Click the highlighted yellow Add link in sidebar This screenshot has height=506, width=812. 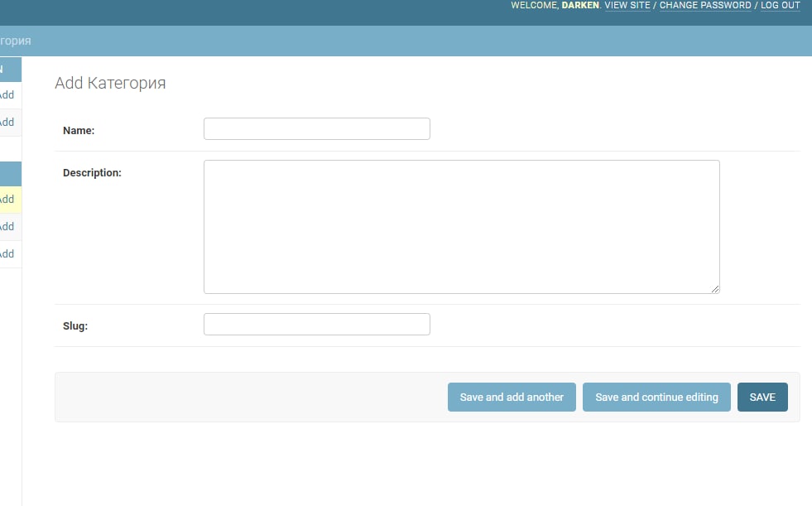coord(7,200)
